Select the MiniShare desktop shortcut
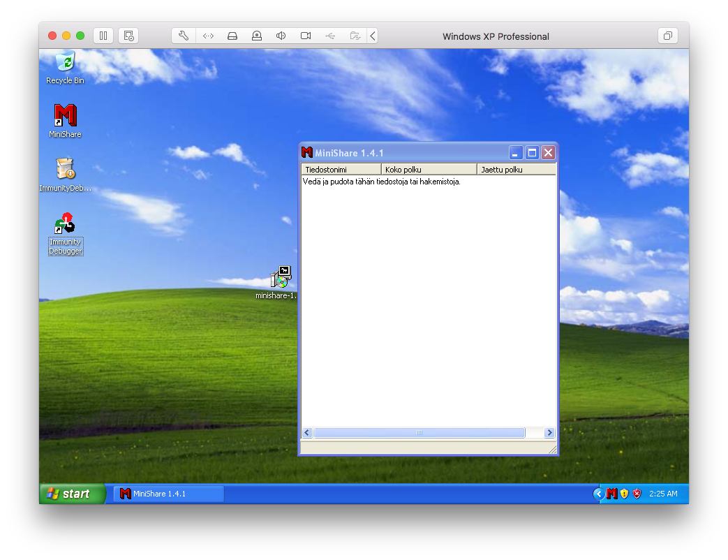The height and width of the screenshot is (560, 728). (x=65, y=121)
